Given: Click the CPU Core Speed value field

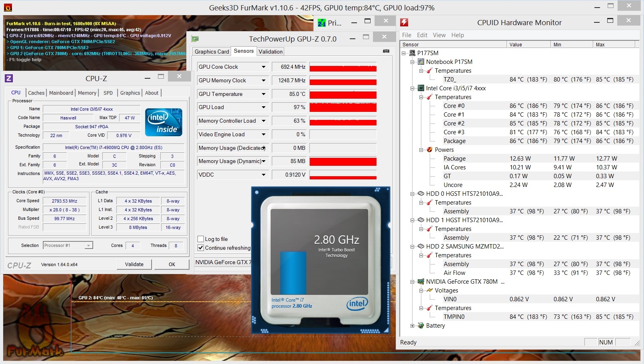Looking at the screenshot, I should coord(64,201).
